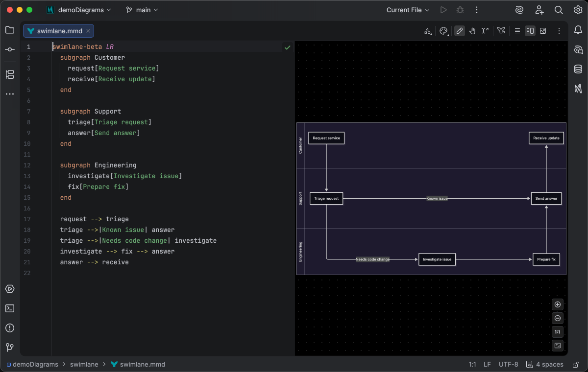Viewport: 588px width, 372px height.
Task: Open the Commit tool window
Action: 10,49
